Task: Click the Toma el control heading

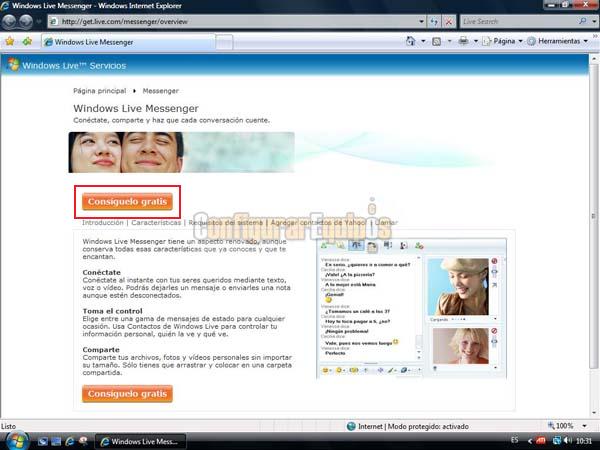Action: tap(112, 311)
